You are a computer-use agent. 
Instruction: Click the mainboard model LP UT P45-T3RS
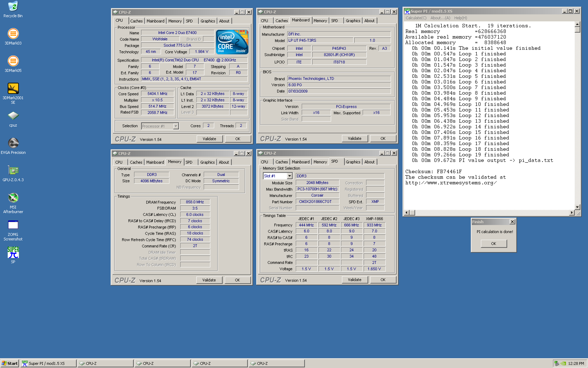[x=320, y=40]
